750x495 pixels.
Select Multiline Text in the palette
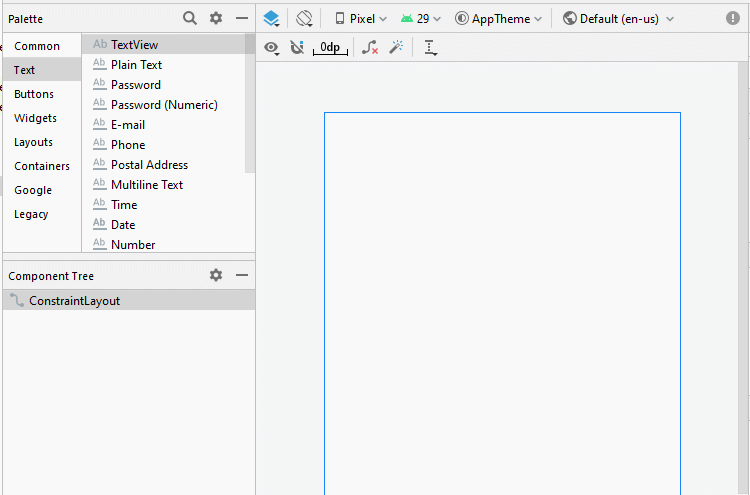164,185
